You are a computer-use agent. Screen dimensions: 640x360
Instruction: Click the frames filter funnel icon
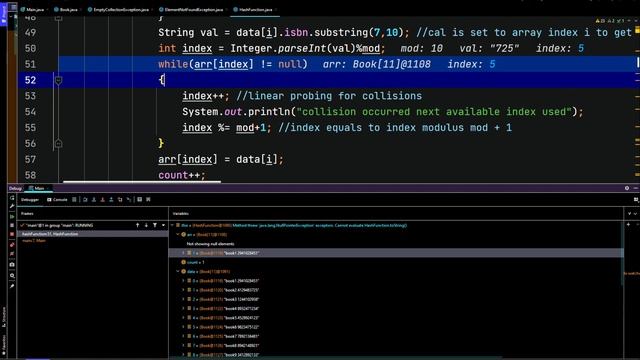tap(155, 225)
